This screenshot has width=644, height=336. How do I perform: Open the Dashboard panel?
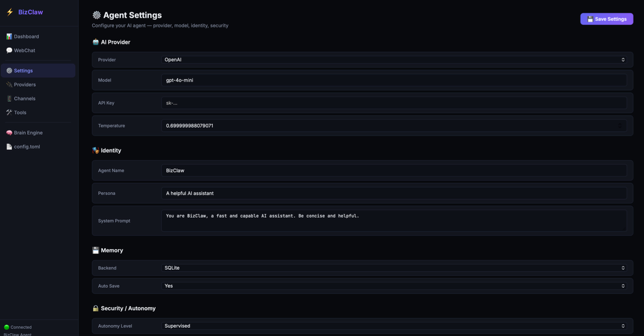tap(24, 36)
